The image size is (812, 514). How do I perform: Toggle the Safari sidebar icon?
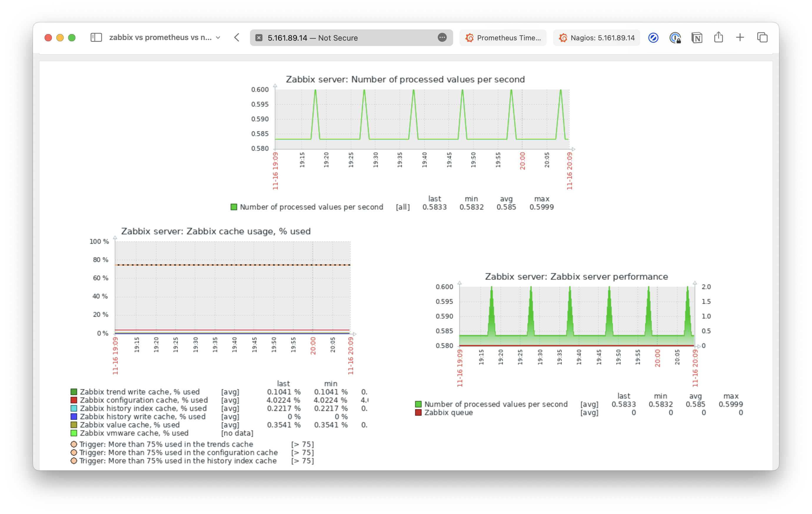[96, 37]
